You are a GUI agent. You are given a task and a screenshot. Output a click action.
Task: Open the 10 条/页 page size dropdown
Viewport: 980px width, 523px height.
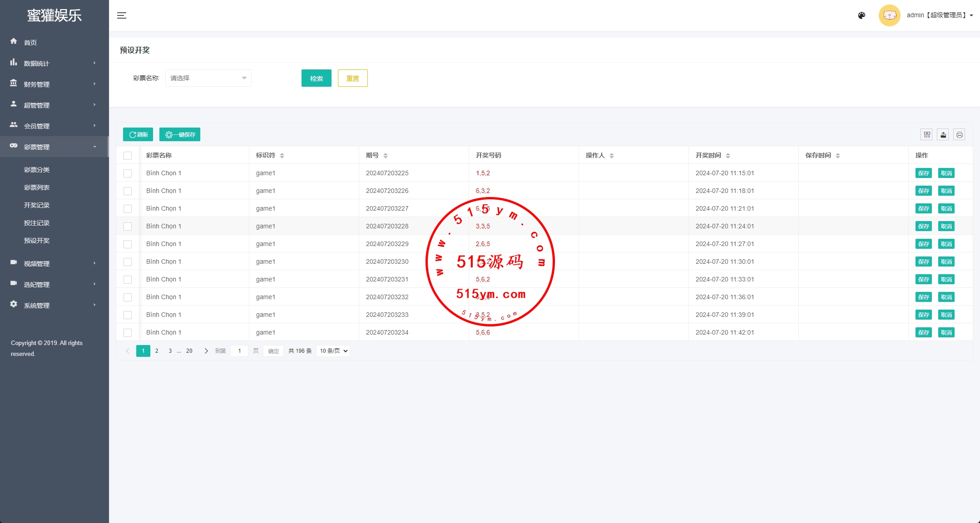click(333, 351)
